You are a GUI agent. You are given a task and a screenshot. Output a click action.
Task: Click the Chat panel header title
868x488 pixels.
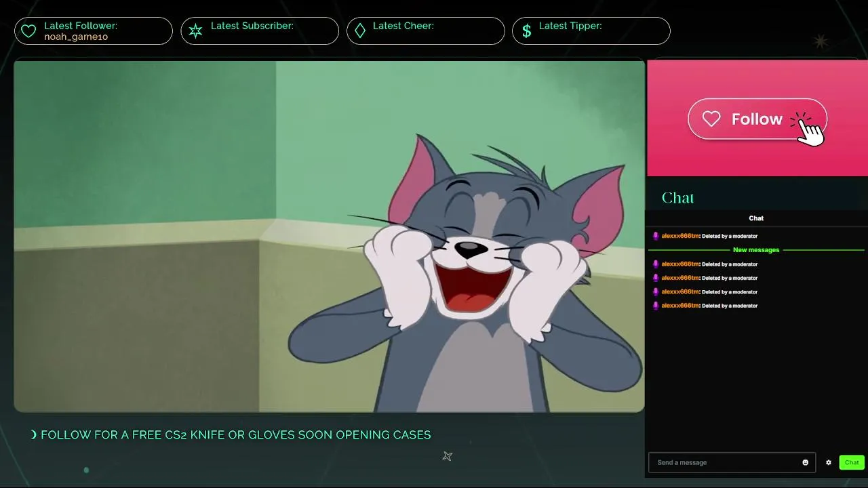pos(756,218)
